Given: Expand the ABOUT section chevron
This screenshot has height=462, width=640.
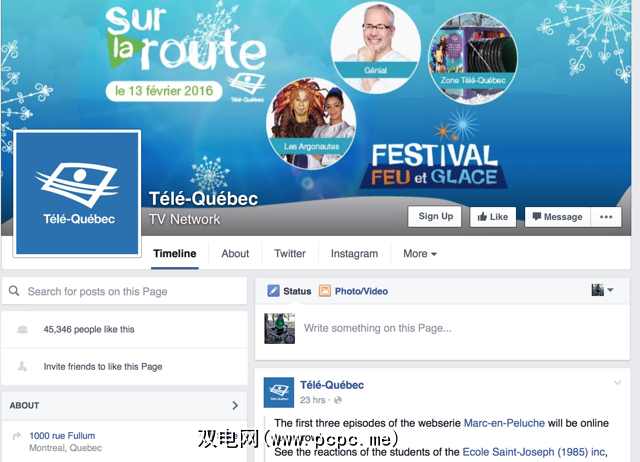Looking at the screenshot, I should pyautogui.click(x=235, y=405).
